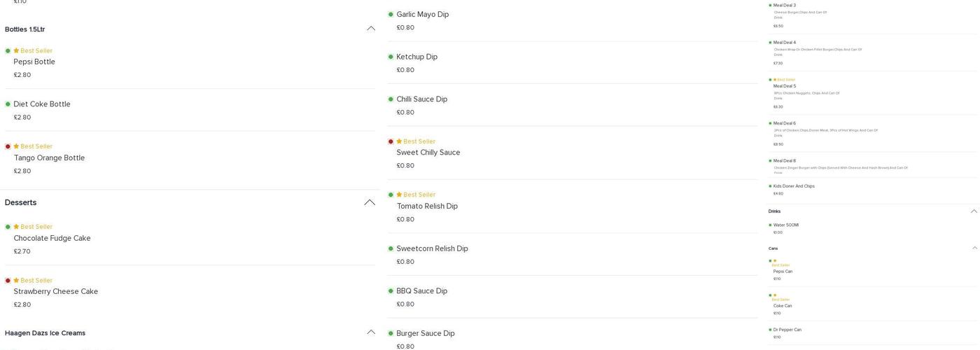Open the Chilli Sauce Dip item

point(421,99)
